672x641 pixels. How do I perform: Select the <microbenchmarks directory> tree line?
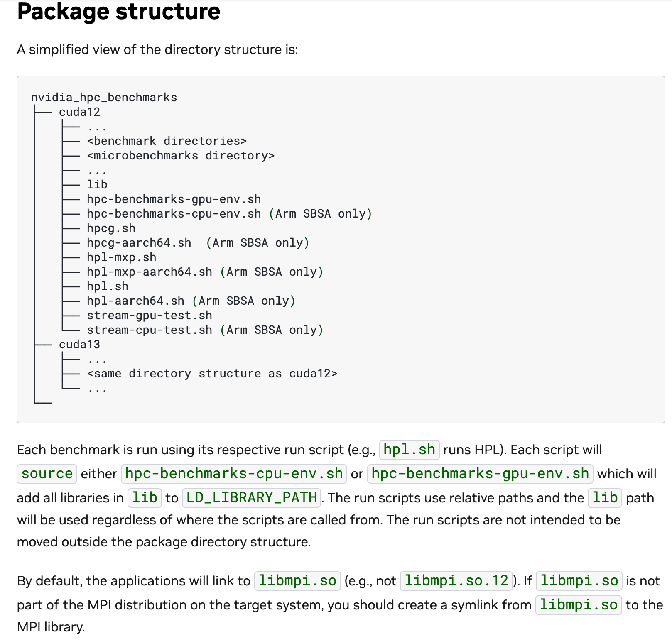tap(181, 156)
